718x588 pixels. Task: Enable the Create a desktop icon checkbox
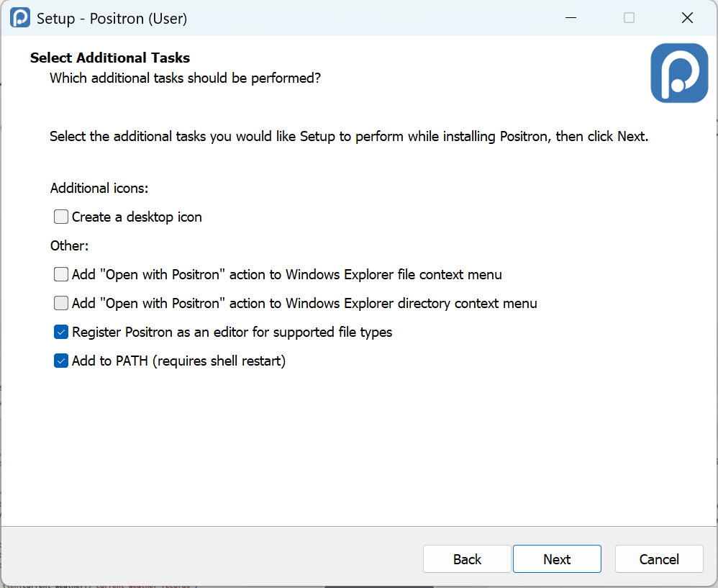[x=61, y=217]
